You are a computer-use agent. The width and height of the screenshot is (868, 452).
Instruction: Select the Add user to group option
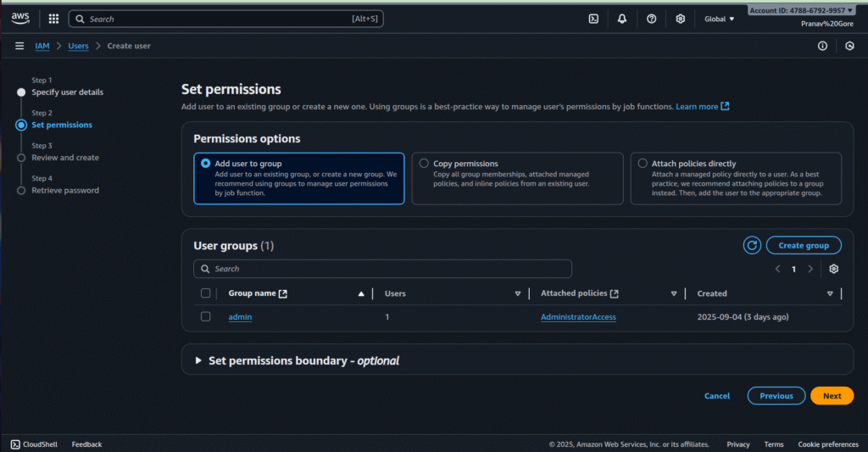[206, 164]
